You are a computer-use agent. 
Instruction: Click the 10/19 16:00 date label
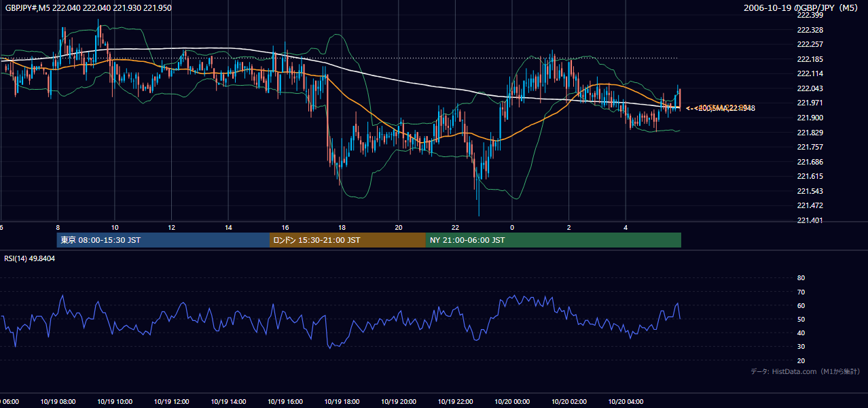tap(285, 402)
